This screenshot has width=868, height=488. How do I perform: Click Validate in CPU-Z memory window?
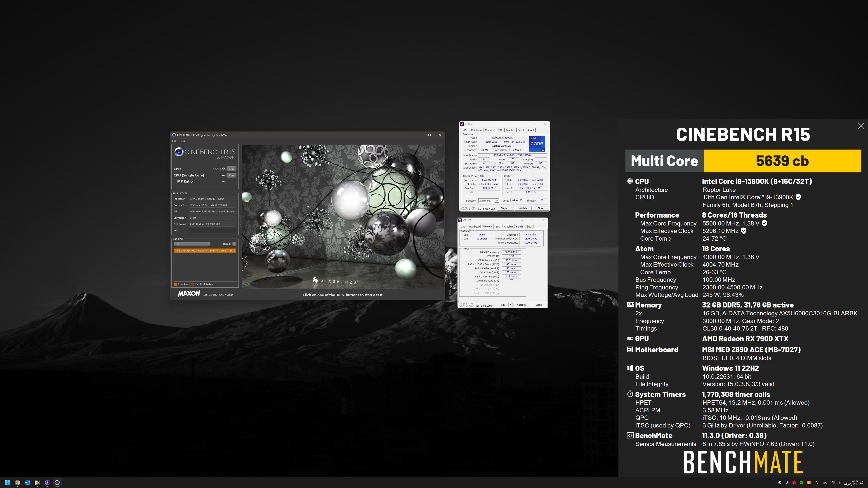click(x=522, y=305)
